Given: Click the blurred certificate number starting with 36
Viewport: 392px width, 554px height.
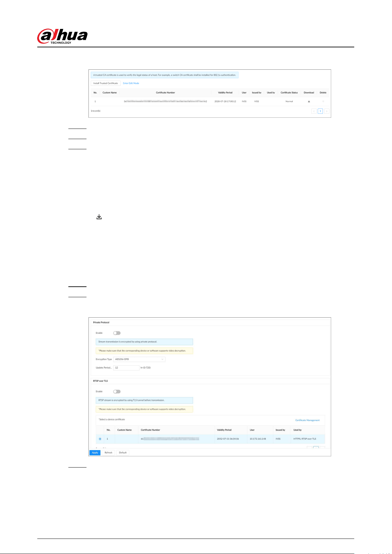Looking at the screenshot, I should [165, 101].
